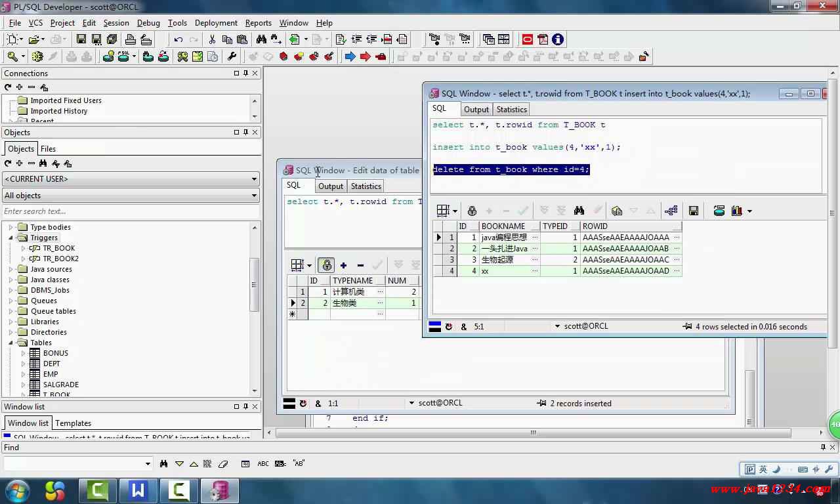The width and height of the screenshot is (840, 504).
Task: Click the delete record minus icon in Edit data window
Action: click(x=360, y=265)
